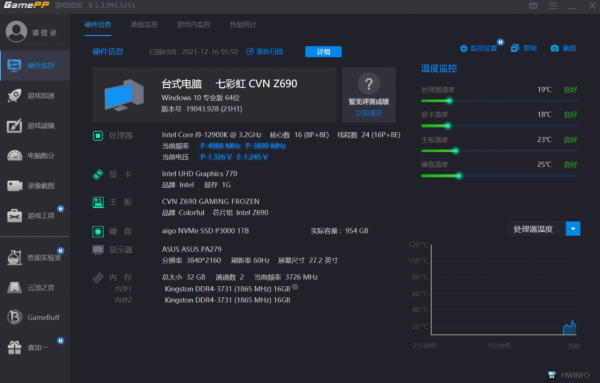
Task: Click the 版本号 19043.928 (21H1) text
Action: [202, 109]
